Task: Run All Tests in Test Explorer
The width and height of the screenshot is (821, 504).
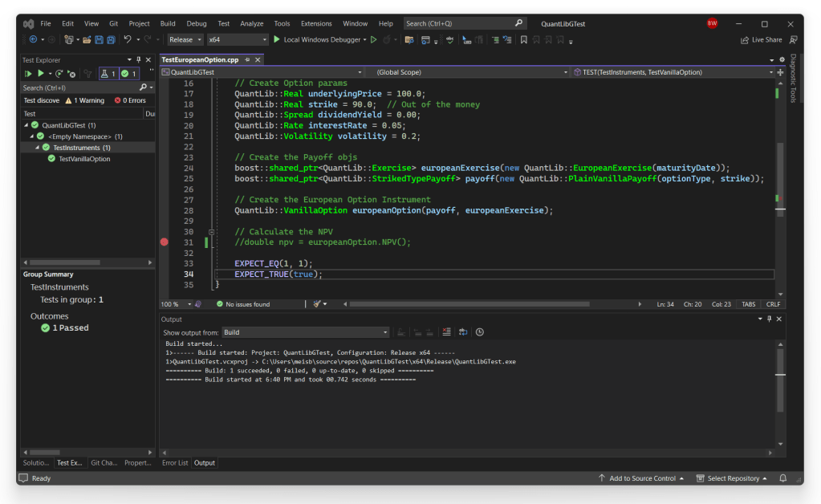Action: pyautogui.click(x=28, y=74)
